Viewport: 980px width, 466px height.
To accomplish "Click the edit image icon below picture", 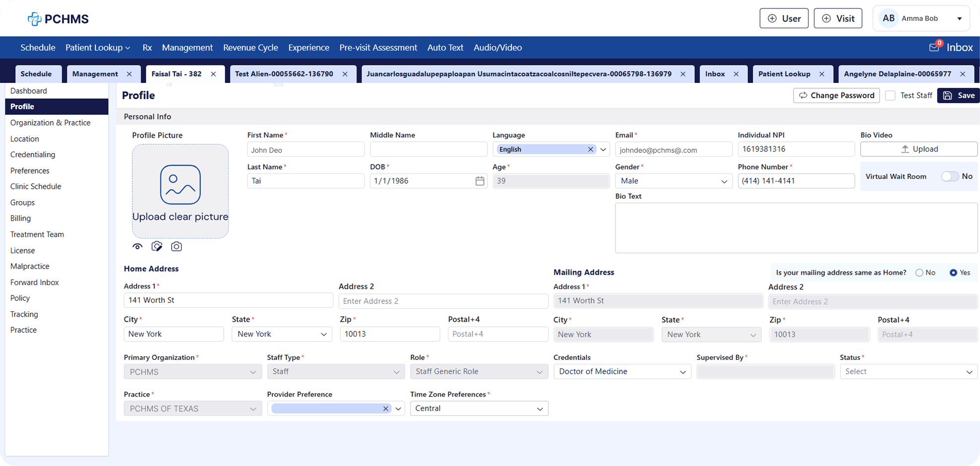I will pyautogui.click(x=157, y=247).
